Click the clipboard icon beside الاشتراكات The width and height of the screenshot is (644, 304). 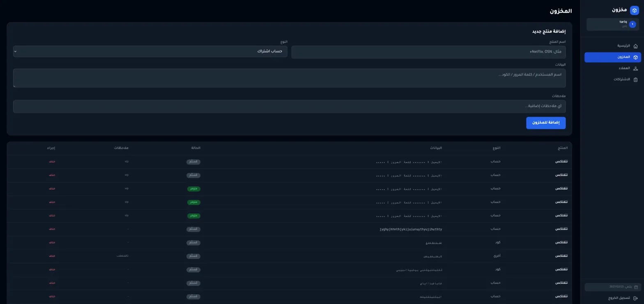635,79
